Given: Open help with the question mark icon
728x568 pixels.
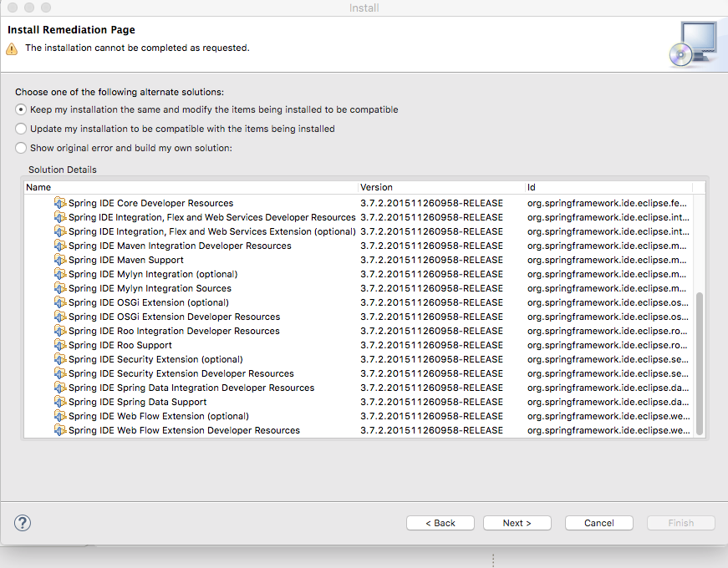Looking at the screenshot, I should 23,523.
